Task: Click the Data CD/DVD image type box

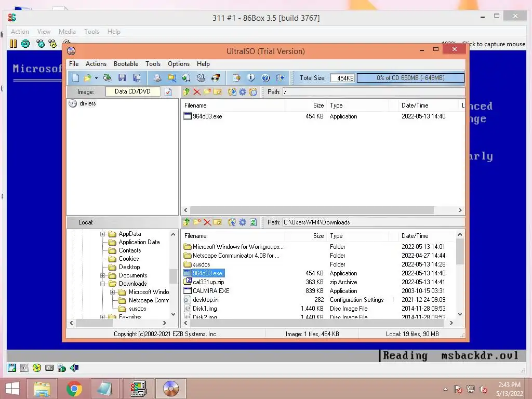Action: (x=132, y=91)
